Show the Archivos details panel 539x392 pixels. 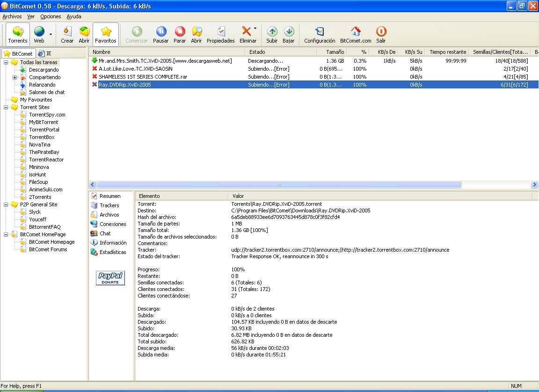coord(109,215)
